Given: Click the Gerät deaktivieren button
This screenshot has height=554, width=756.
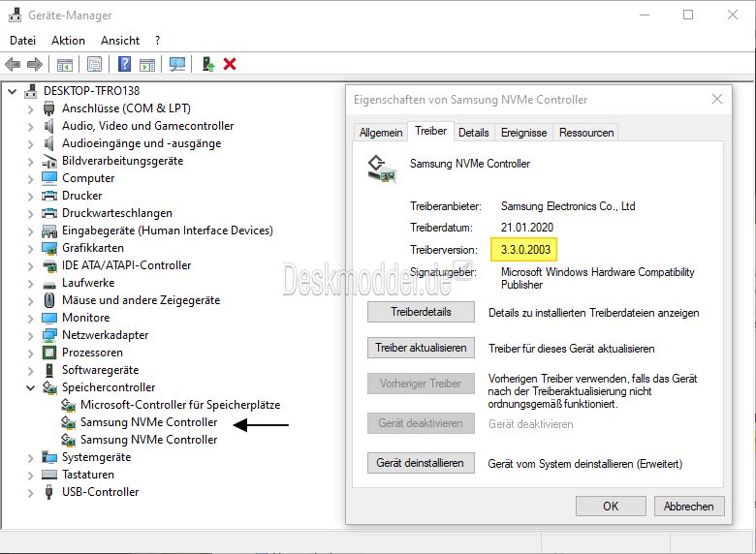Looking at the screenshot, I should pyautogui.click(x=421, y=423).
